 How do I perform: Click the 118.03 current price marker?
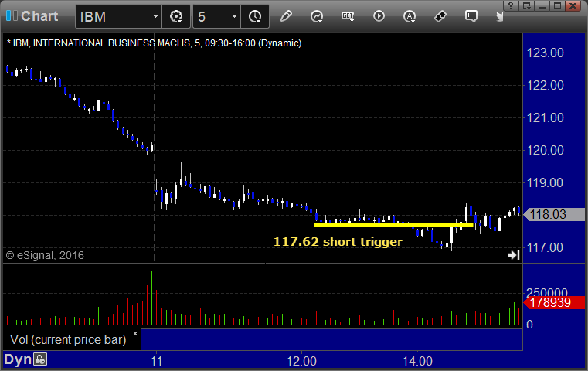tap(554, 214)
